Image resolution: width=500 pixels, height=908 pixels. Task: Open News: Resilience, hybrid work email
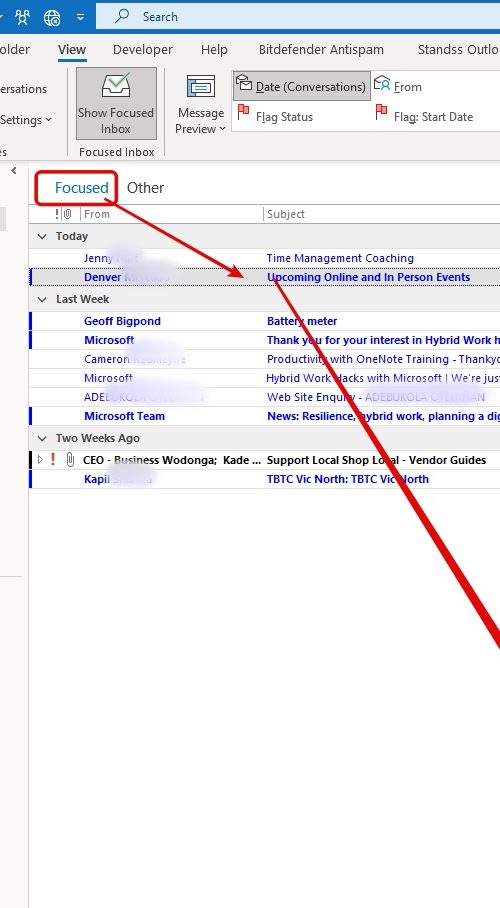(383, 416)
